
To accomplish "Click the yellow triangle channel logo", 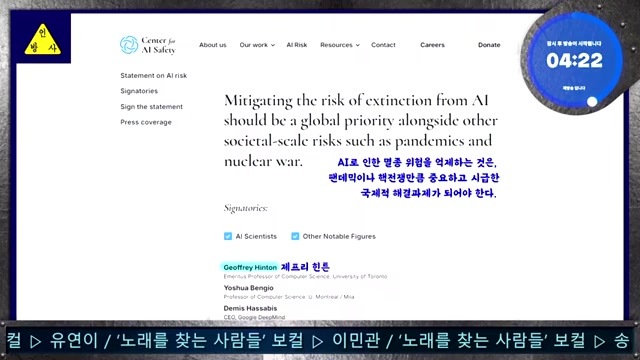I will click(43, 39).
